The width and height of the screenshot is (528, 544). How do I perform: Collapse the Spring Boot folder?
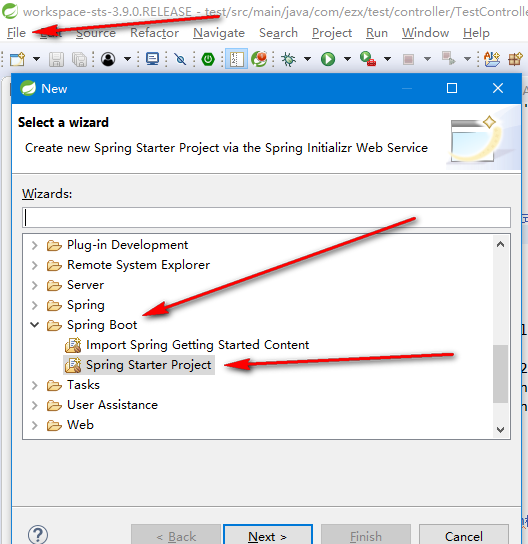click(x=34, y=325)
